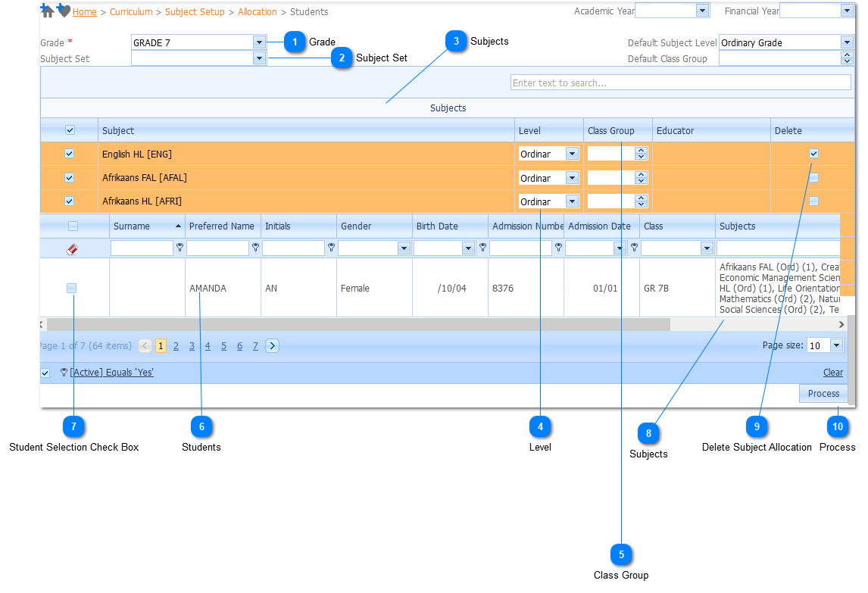Open the Class filter dropdown
The image size is (868, 593).
[707, 248]
